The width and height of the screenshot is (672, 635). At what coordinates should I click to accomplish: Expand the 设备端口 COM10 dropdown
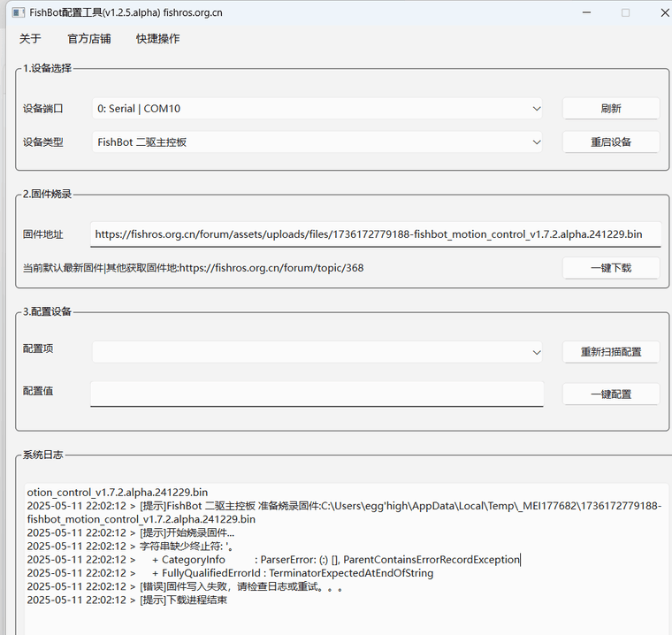point(317,109)
